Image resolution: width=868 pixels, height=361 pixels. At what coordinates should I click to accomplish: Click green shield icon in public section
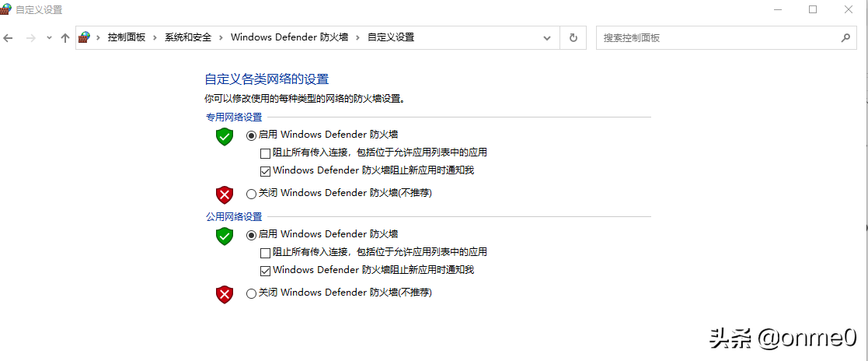point(225,237)
